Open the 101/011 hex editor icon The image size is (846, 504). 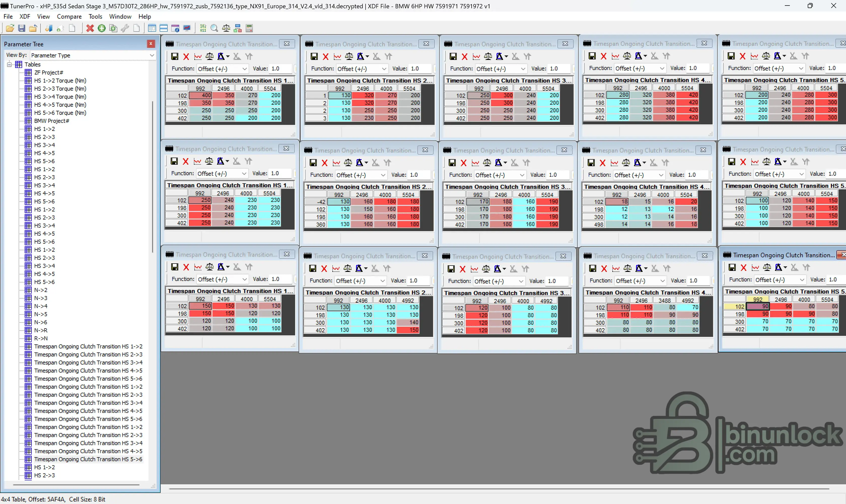pos(203,28)
